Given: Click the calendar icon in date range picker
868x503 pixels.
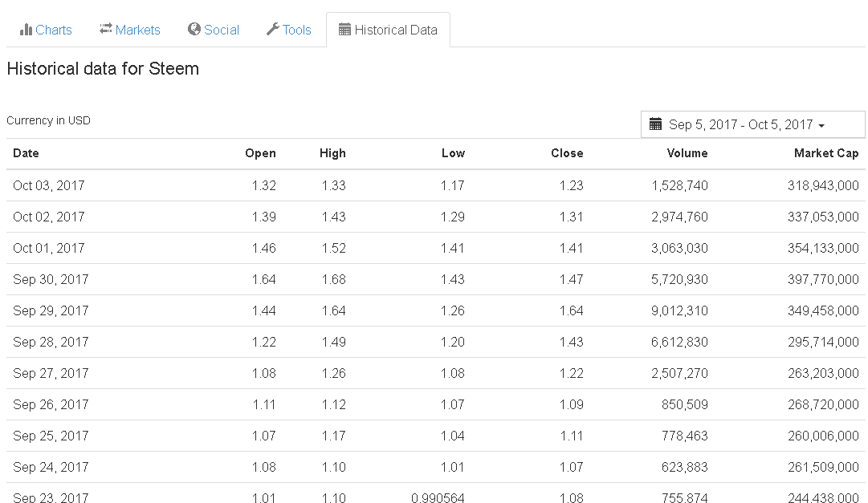Looking at the screenshot, I should (655, 124).
